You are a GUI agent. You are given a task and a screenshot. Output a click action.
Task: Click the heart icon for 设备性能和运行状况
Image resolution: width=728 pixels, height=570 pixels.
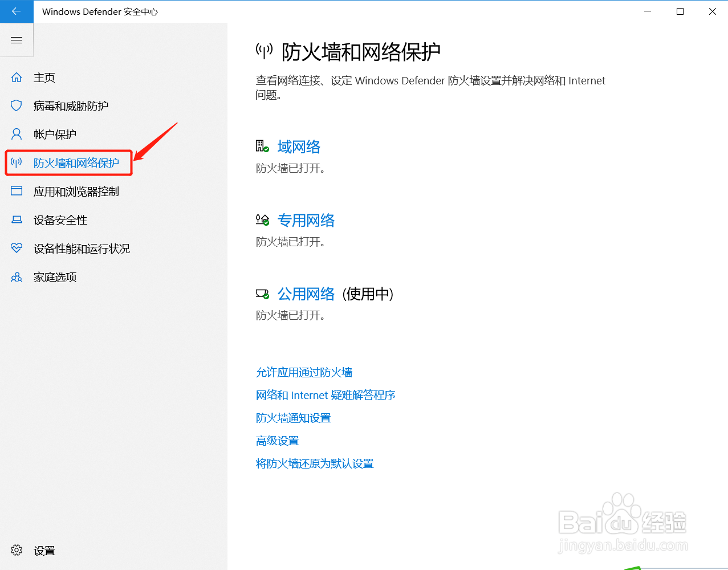[17, 249]
